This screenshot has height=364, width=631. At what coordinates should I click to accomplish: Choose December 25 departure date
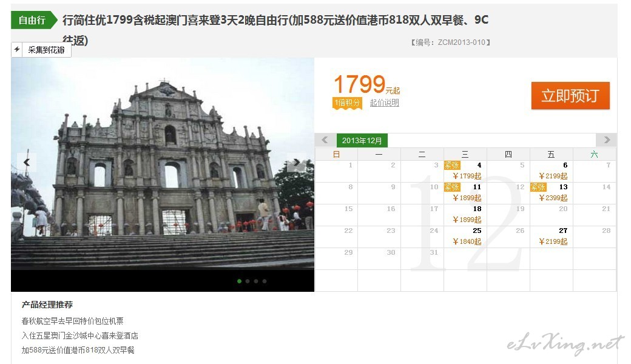465,236
